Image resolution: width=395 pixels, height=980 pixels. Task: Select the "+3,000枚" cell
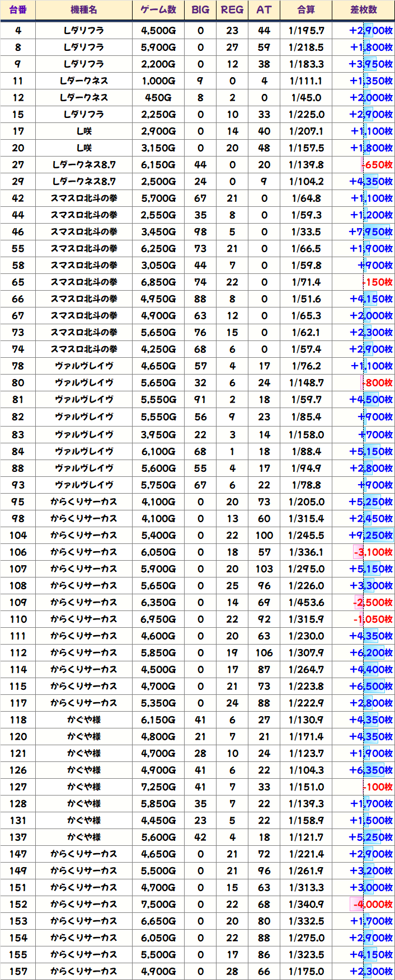pos(364,888)
